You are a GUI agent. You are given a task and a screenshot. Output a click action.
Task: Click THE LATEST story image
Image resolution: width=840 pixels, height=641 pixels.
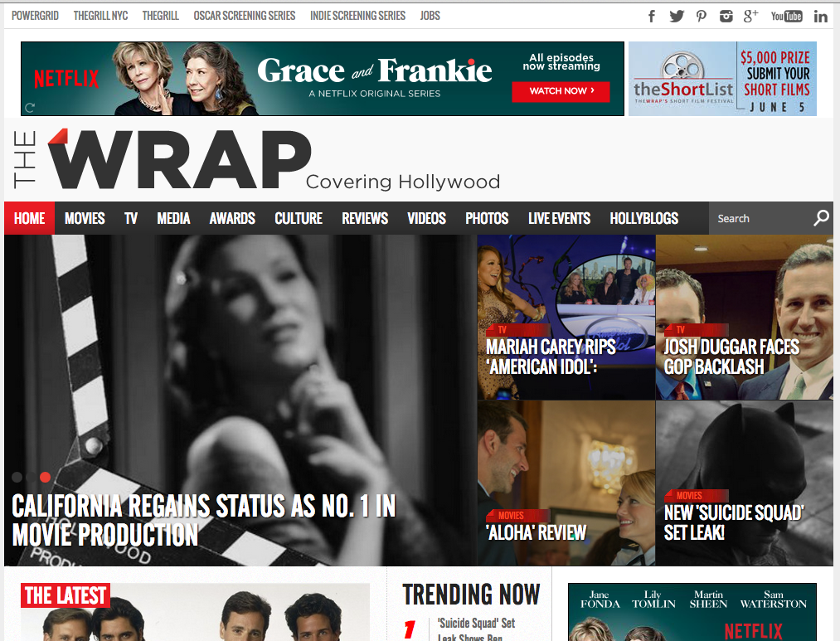(195, 612)
